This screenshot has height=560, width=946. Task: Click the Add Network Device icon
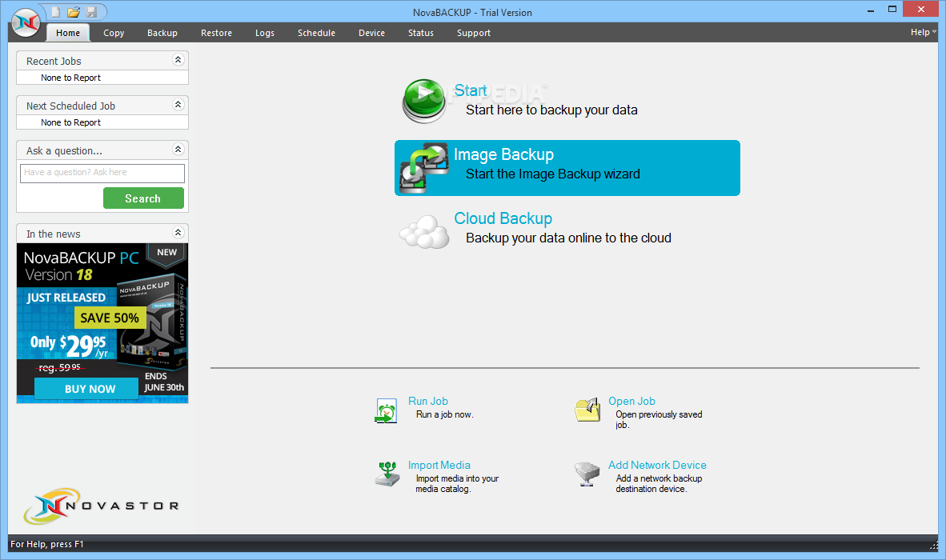(x=587, y=474)
